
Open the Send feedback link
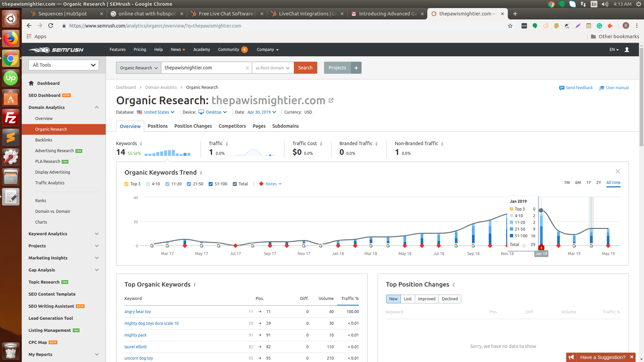click(576, 88)
